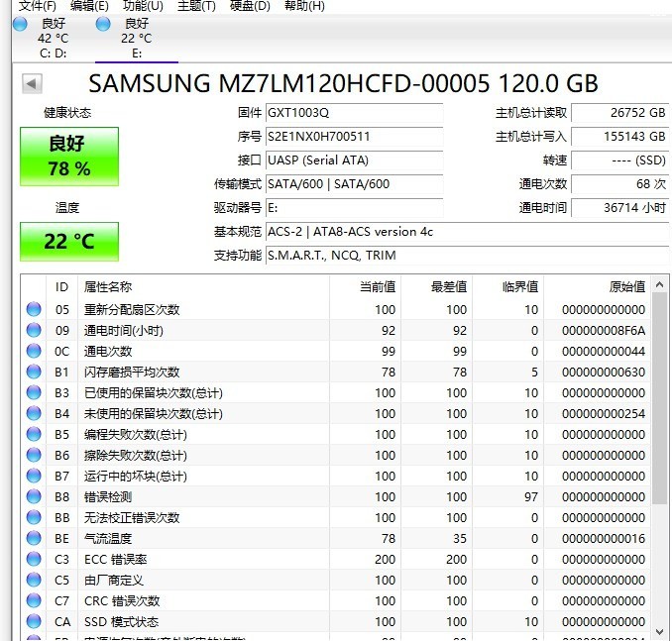Viewport: 672px width, 641px height.
Task: Open the 功能(U) menu
Action: 143,6
